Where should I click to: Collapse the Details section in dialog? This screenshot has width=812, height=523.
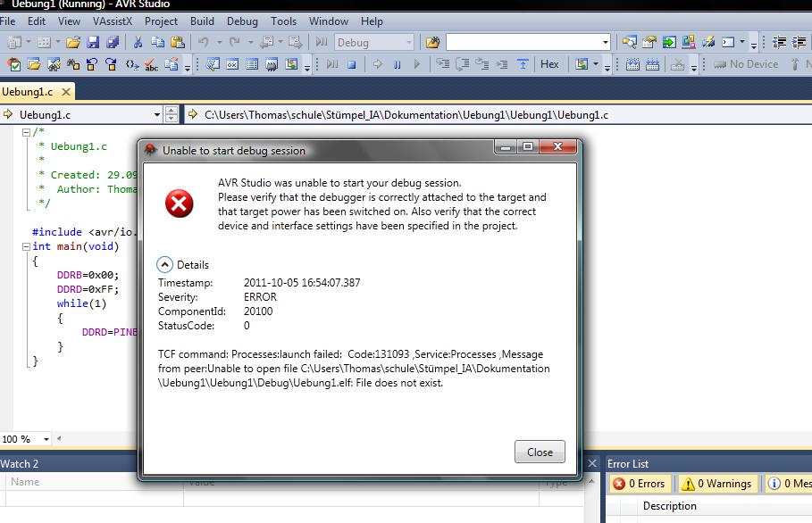[164, 265]
